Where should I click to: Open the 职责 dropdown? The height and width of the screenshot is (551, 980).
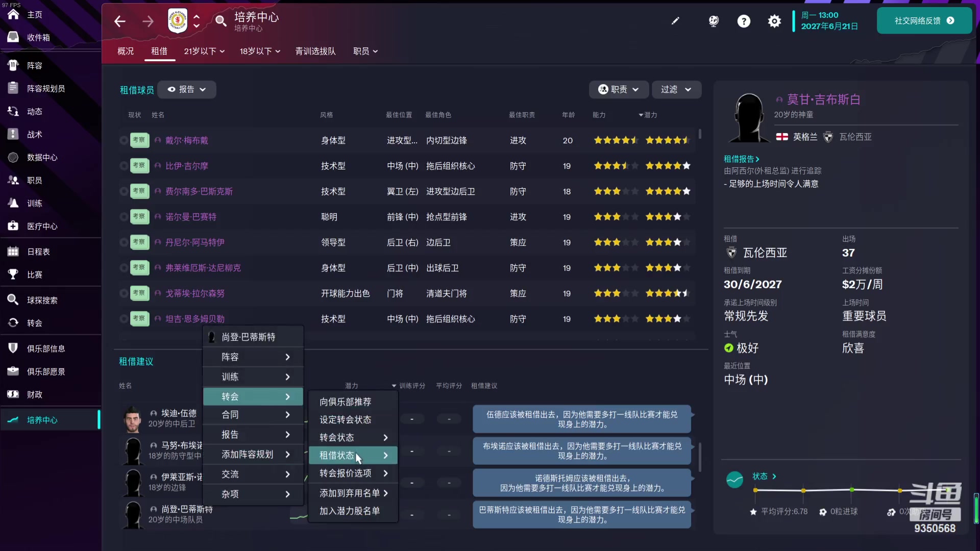tap(619, 89)
